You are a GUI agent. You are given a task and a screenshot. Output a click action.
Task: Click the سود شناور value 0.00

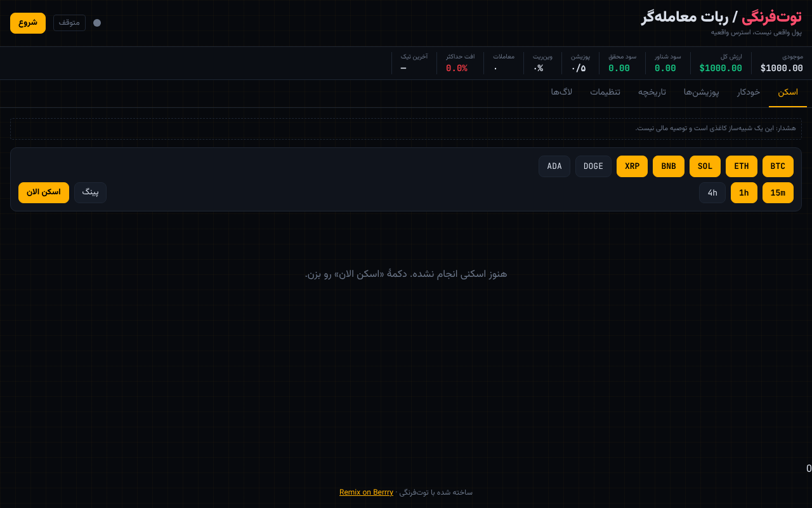(665, 69)
